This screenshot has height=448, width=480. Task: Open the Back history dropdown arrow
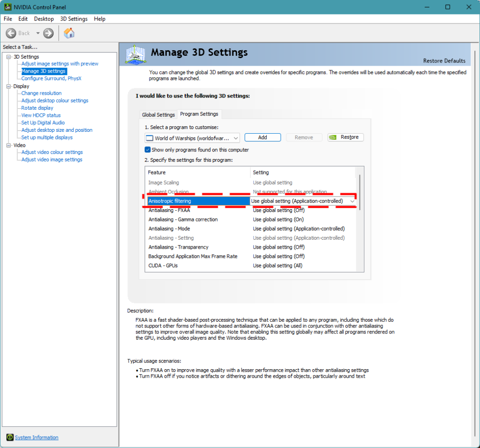pos(38,33)
